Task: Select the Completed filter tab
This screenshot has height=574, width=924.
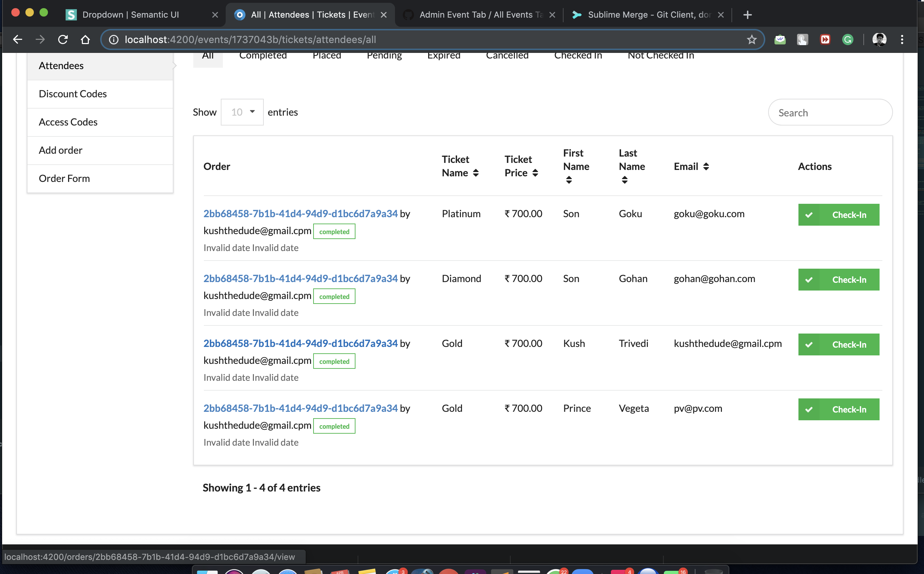Action: (x=263, y=56)
